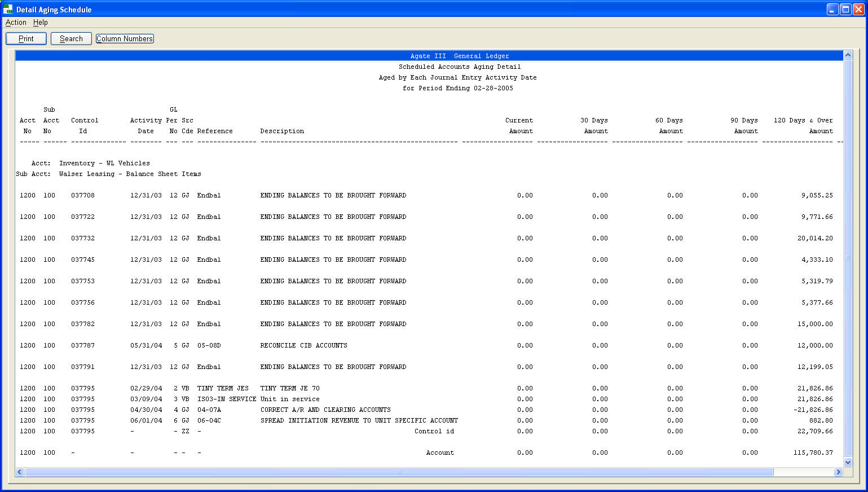This screenshot has height=492, width=868.
Task: Select the highlighted Agate III General Ledger line
Action: [x=429, y=56]
